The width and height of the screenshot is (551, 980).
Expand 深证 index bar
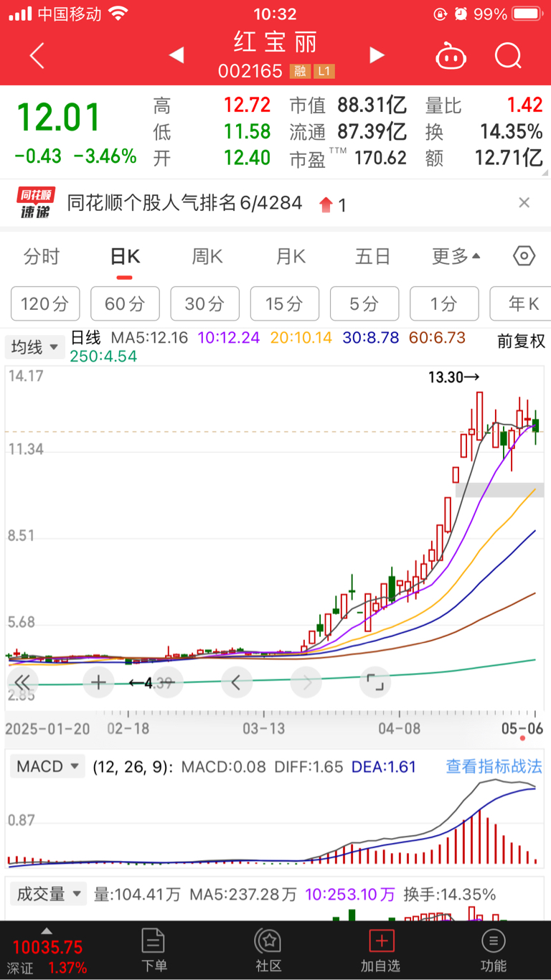coord(47,950)
